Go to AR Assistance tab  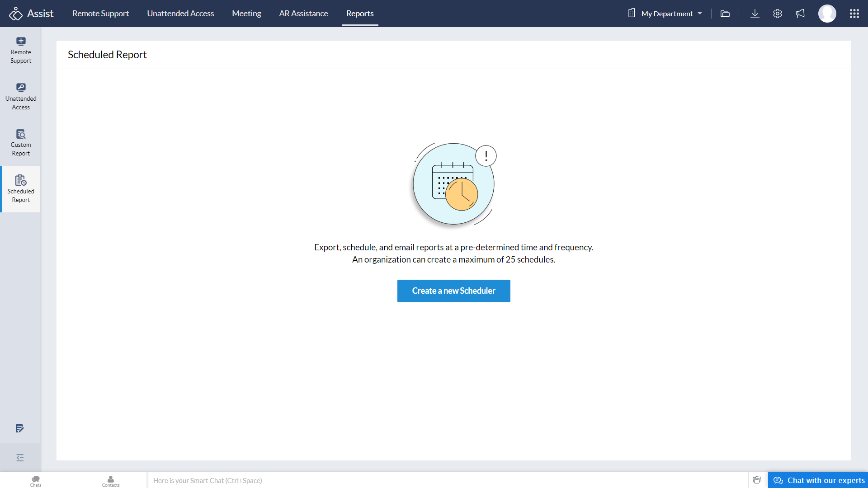(x=303, y=14)
